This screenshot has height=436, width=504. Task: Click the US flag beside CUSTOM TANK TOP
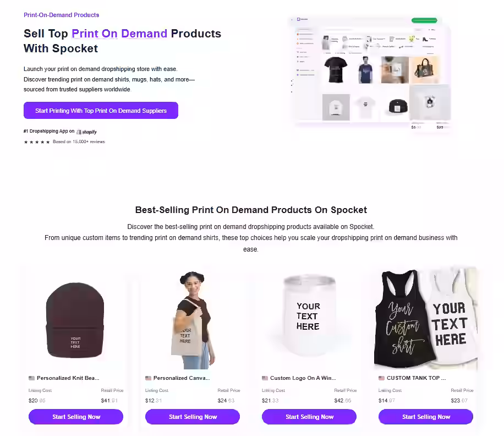(x=381, y=378)
